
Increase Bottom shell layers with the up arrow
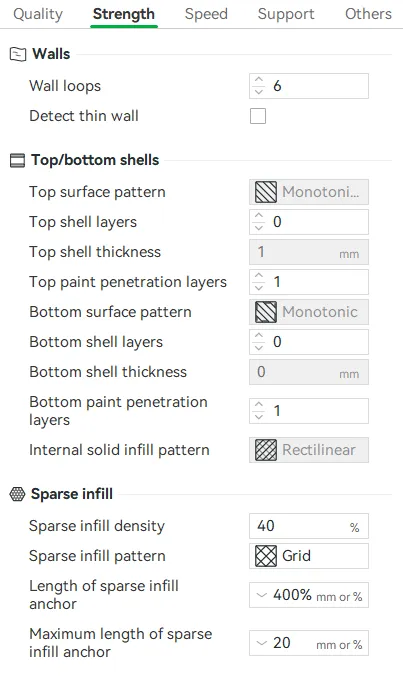[x=259, y=337]
